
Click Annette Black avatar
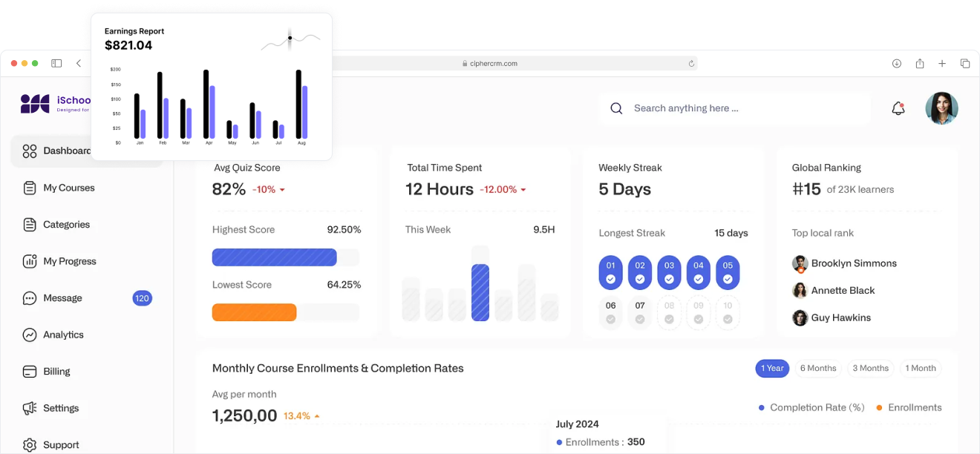pos(800,291)
